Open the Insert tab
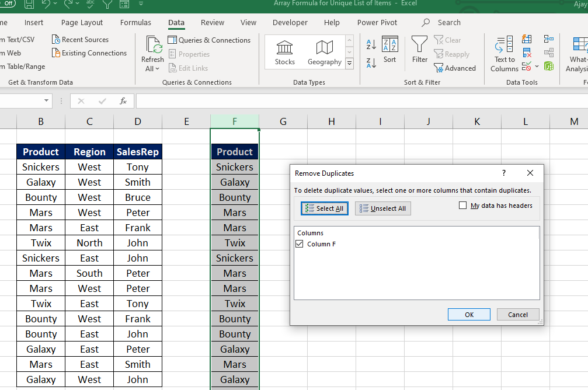 click(34, 23)
